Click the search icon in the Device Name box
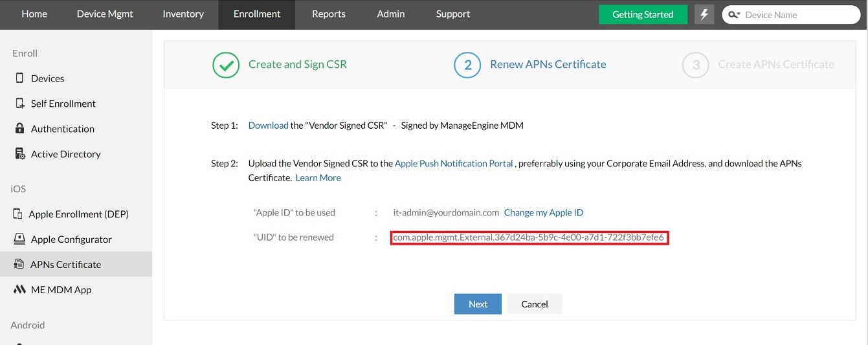Screen dimensions: 868x345 click(733, 14)
